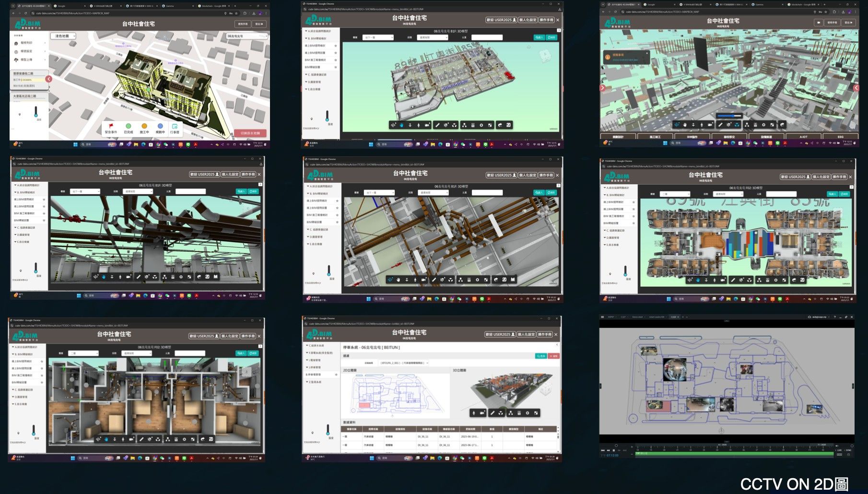Click 操作手冊 in parking system window header

point(545,334)
